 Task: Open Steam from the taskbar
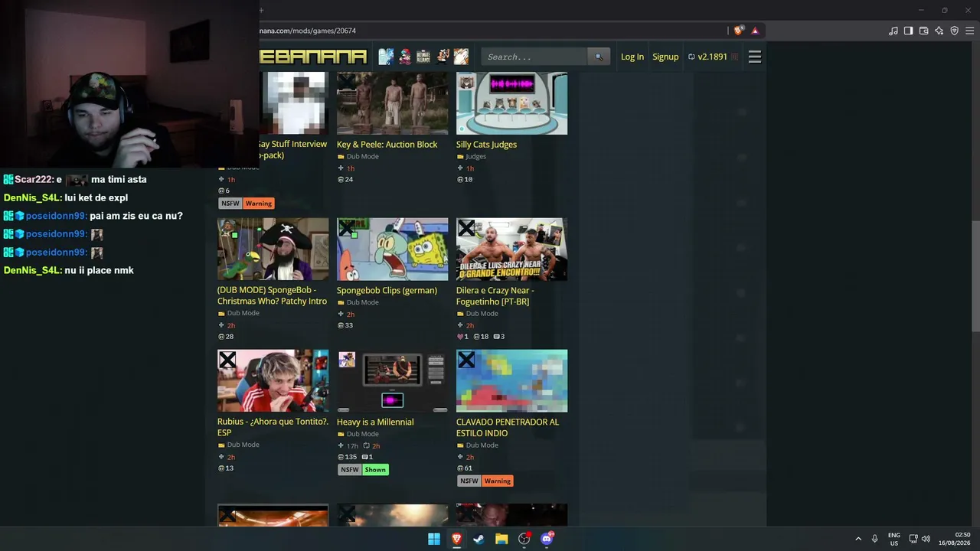click(x=479, y=539)
